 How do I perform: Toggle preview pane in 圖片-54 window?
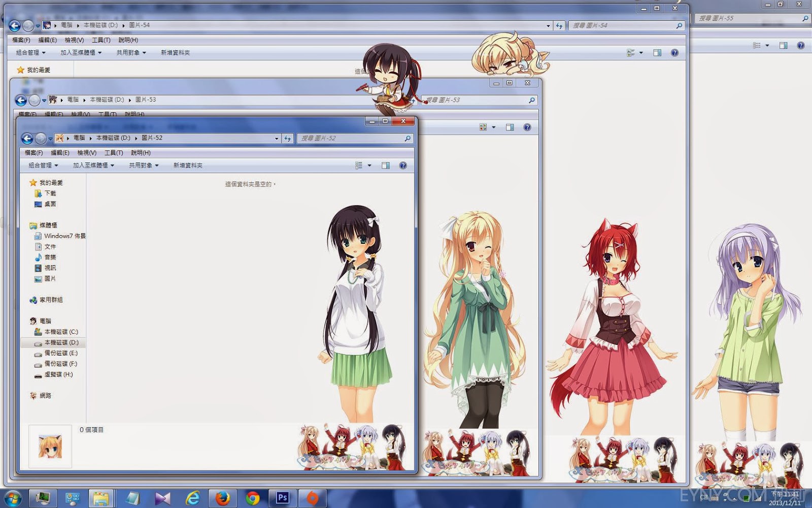pos(657,52)
